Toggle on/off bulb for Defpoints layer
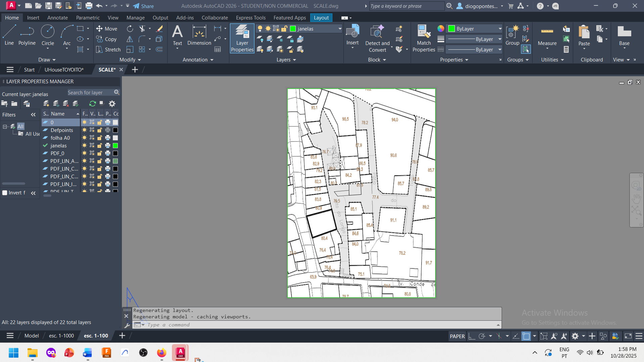 click(x=84, y=130)
